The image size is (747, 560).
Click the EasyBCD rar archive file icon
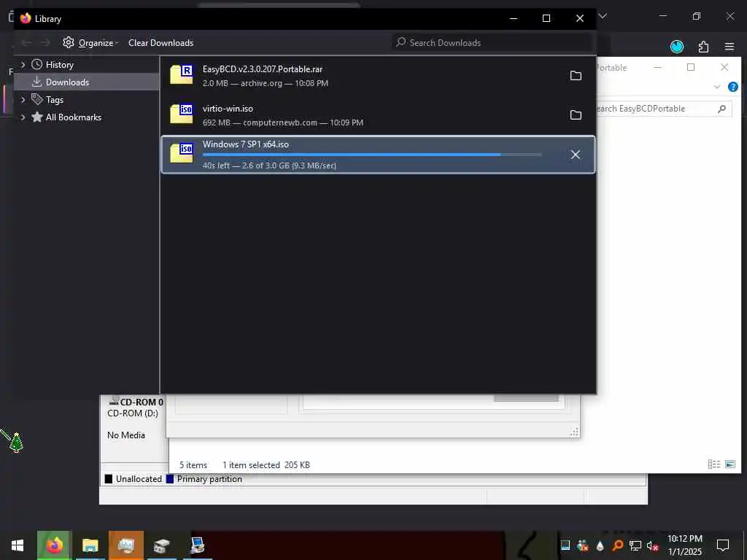[181, 75]
